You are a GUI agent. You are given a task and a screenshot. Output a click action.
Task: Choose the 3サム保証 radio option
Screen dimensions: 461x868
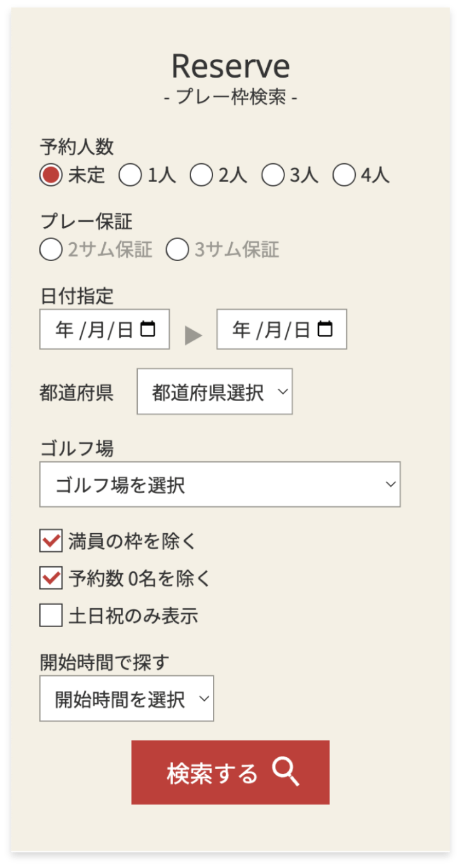(x=177, y=250)
